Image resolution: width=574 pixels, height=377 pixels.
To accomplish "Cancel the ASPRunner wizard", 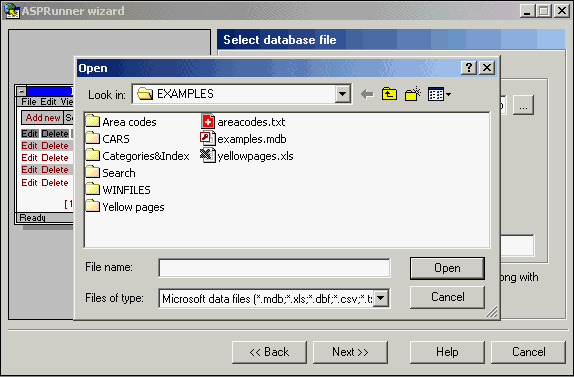I will 529,352.
